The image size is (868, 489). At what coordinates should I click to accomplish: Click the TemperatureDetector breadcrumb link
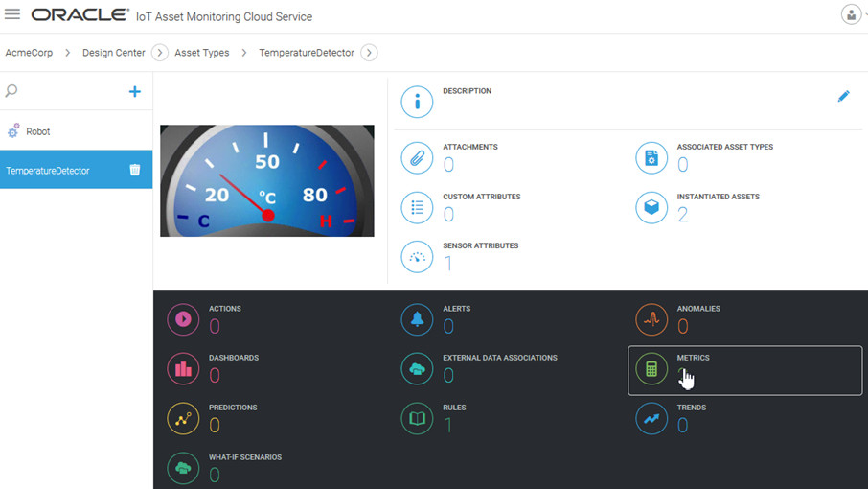[307, 53]
